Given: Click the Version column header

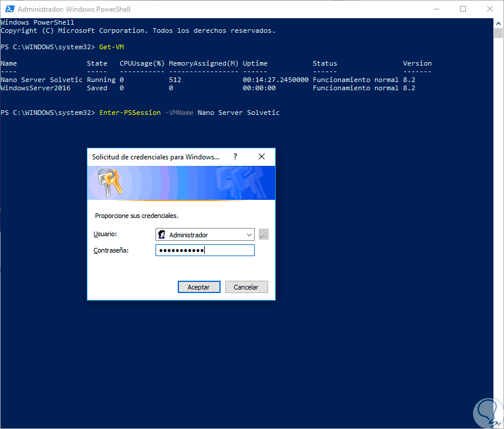Looking at the screenshot, I should pyautogui.click(x=417, y=63).
